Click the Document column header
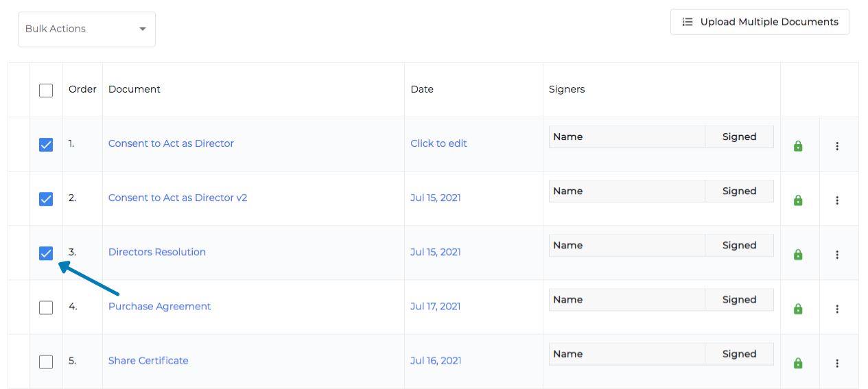Viewport: 868px width, 389px height. (x=134, y=89)
